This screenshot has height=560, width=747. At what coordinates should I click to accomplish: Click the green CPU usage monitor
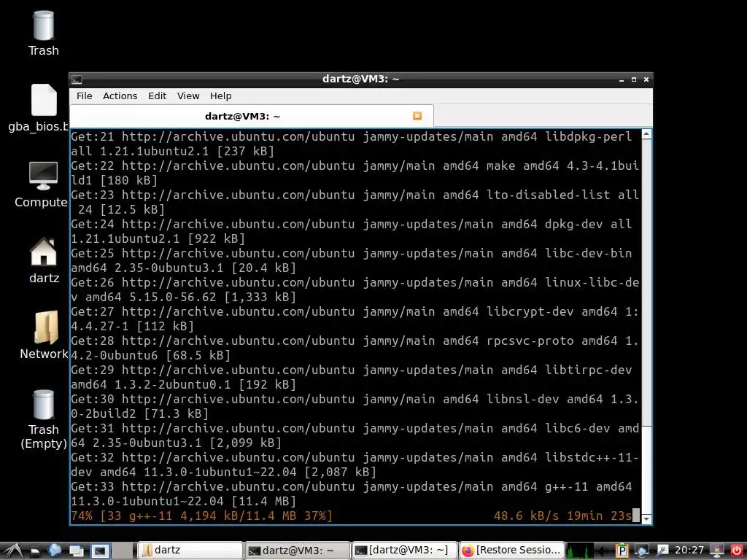580,551
